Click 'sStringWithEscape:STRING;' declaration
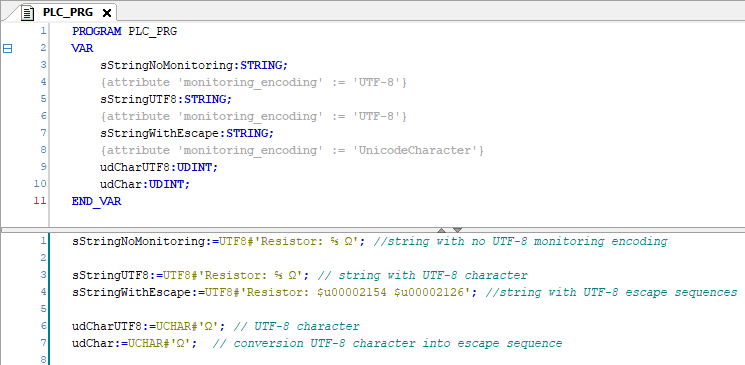745x365 pixels. [187, 134]
